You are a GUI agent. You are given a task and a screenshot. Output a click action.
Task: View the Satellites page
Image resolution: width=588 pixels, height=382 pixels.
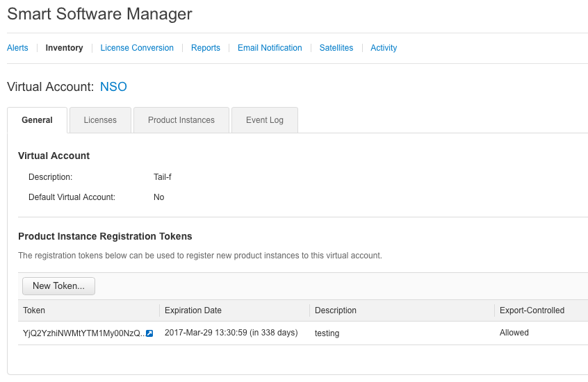click(x=336, y=48)
